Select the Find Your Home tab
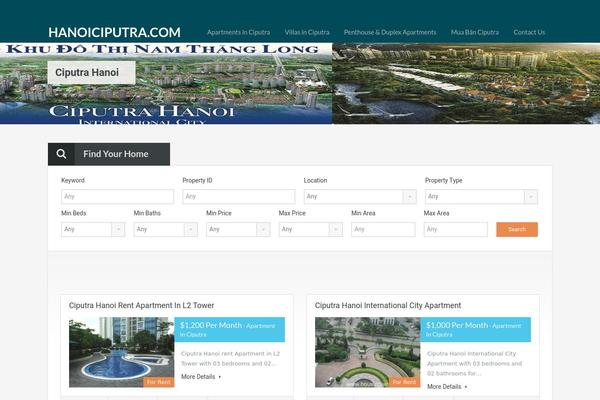Image resolution: width=600 pixels, height=400 pixels. click(x=109, y=154)
